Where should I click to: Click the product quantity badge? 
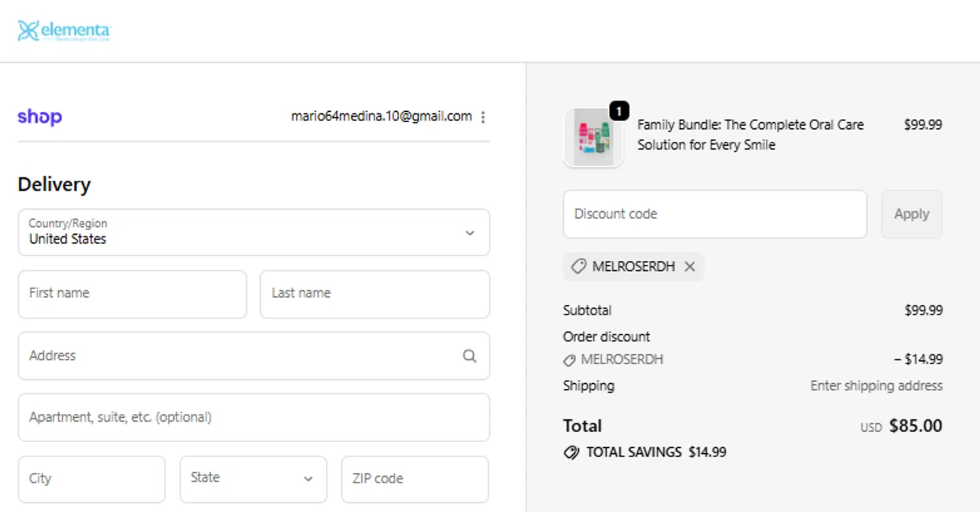(x=619, y=111)
